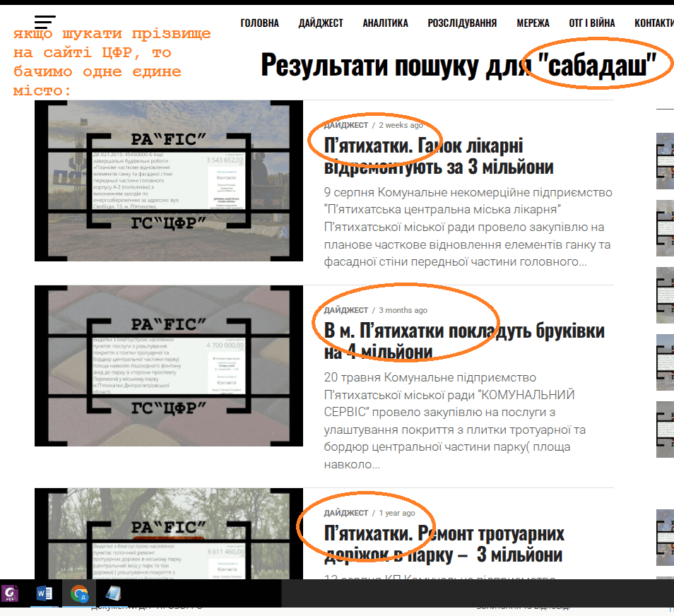Image resolution: width=674 pixels, height=616 pixels.
Task: Click the Chrome icon in taskbar
Action: pos(79,593)
